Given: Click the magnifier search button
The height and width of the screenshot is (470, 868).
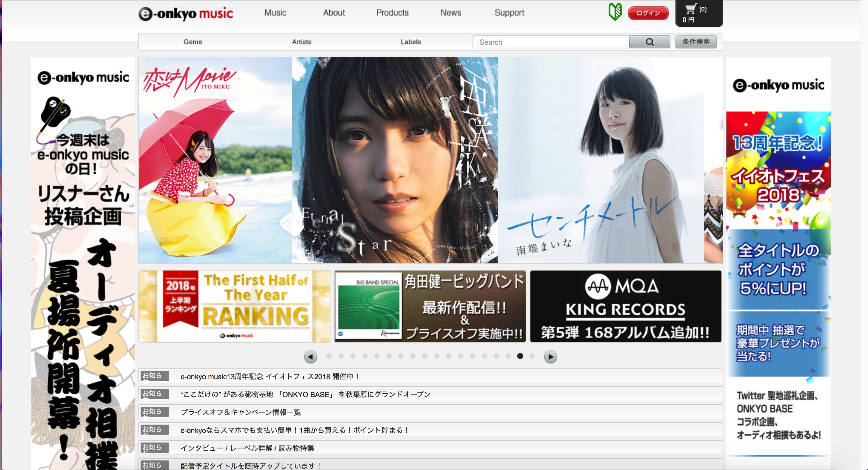Looking at the screenshot, I should pos(650,42).
